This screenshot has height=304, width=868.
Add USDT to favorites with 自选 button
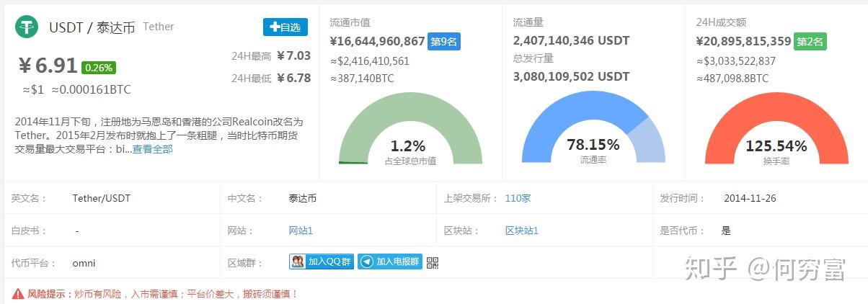pyautogui.click(x=285, y=27)
